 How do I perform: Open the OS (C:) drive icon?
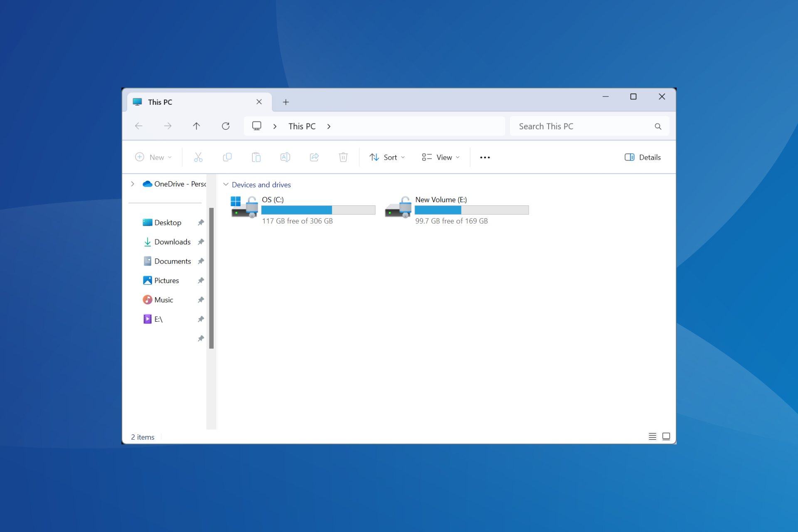point(244,207)
